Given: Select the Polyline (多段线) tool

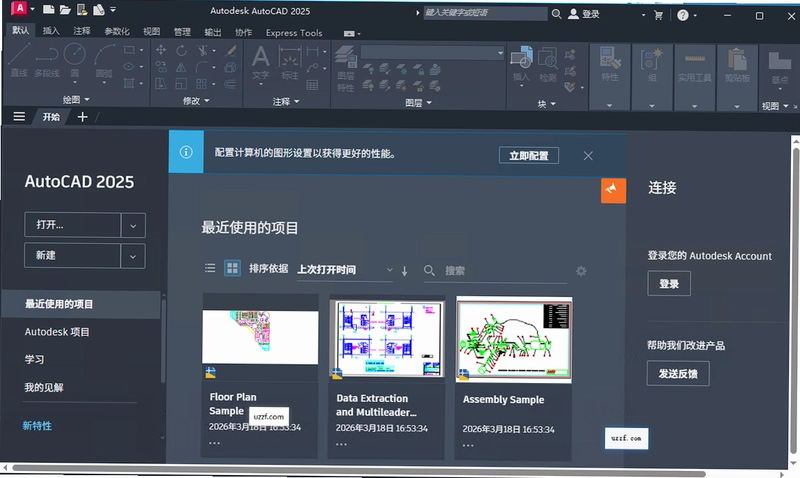Looking at the screenshot, I should (47, 61).
